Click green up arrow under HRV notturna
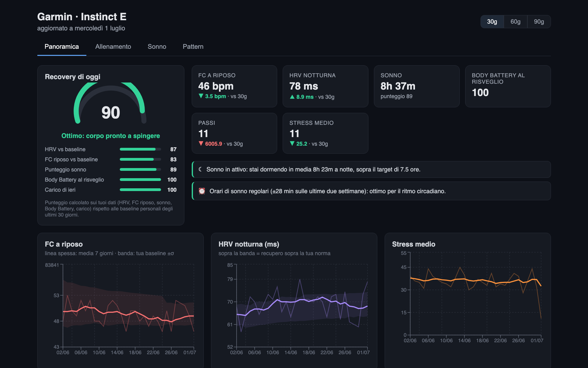The image size is (588, 368). point(292,97)
